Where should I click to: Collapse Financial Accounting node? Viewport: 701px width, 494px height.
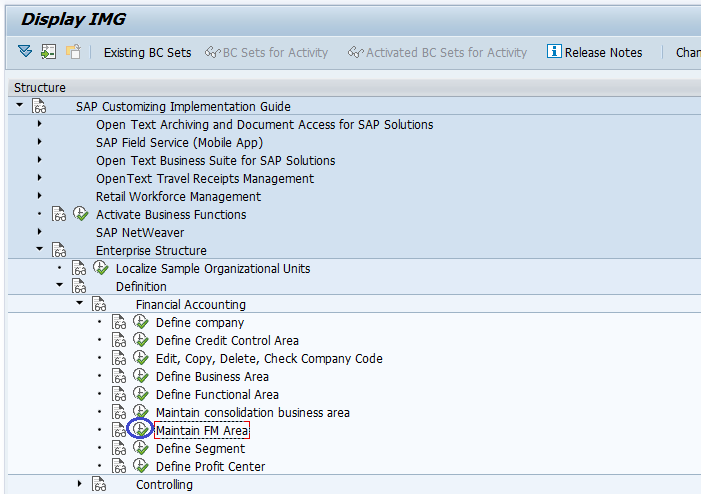pyautogui.click(x=80, y=303)
